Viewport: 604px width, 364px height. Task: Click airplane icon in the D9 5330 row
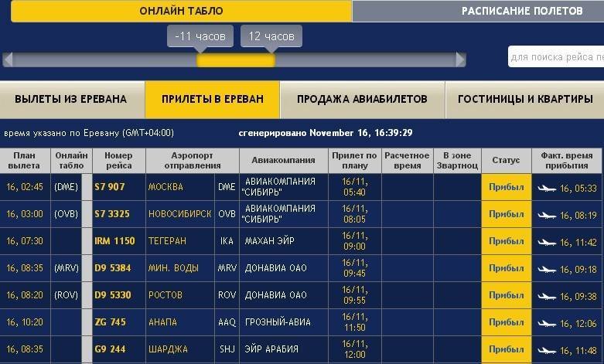click(547, 296)
